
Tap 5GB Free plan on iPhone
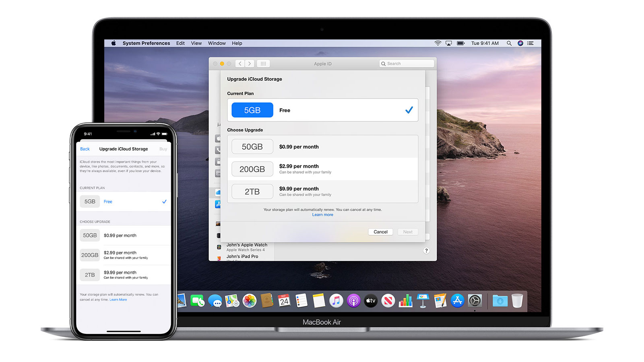click(124, 202)
